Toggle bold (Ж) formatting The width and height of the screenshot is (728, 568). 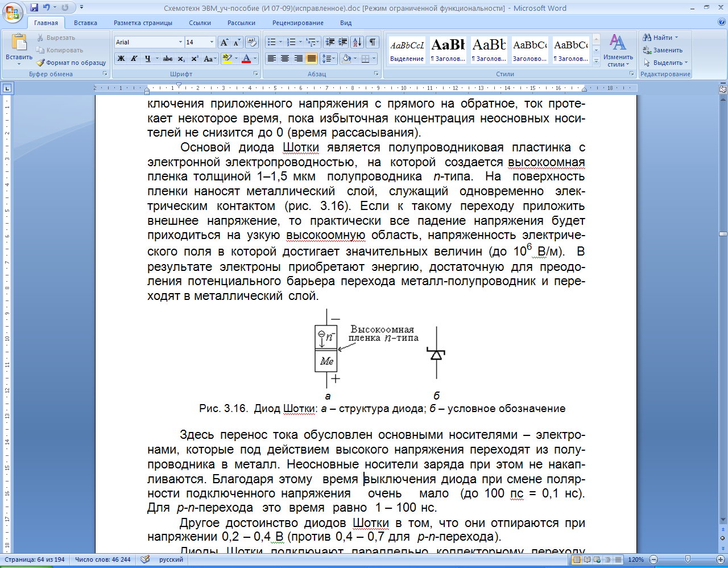pyautogui.click(x=121, y=59)
